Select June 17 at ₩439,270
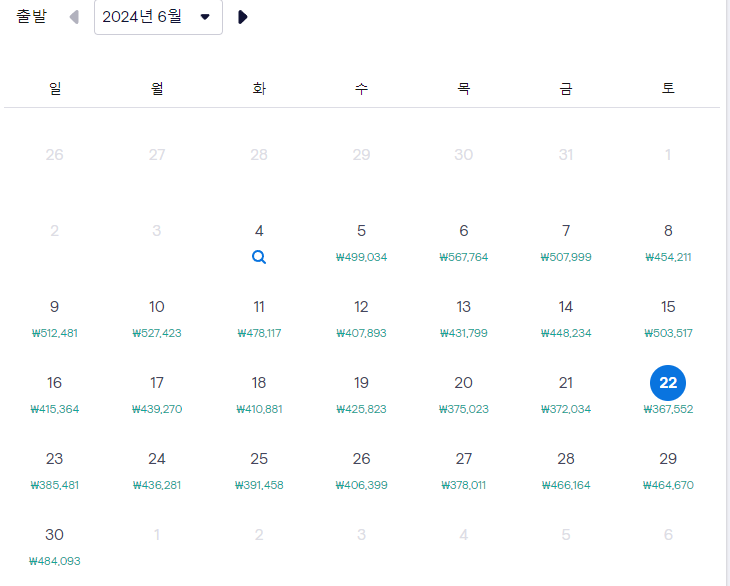Screen dimensions: 730x586 (x=157, y=395)
